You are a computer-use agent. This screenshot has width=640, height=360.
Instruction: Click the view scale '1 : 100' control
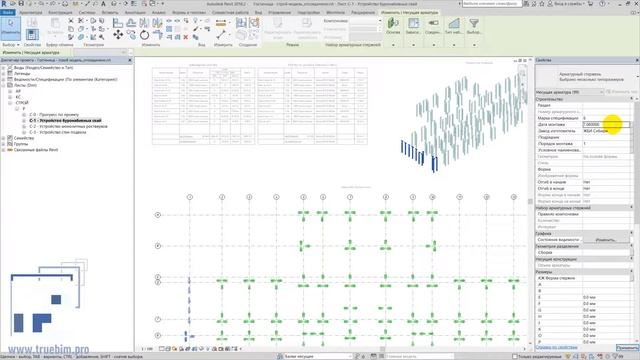147,349
